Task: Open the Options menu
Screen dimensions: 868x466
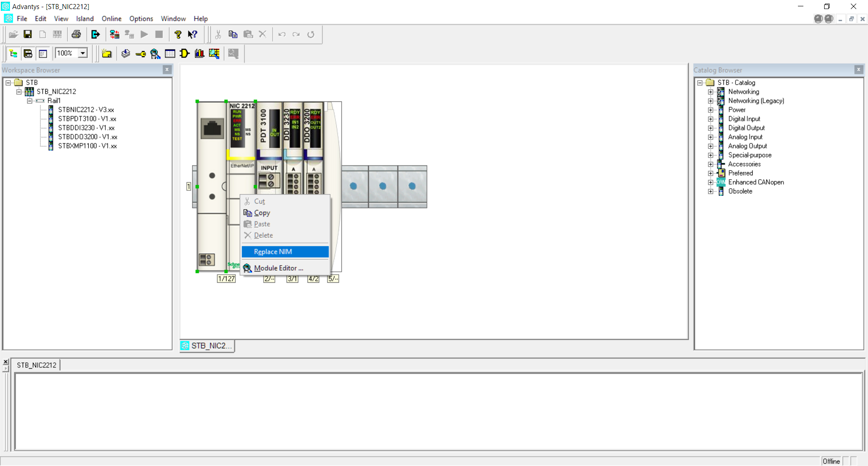Action: (x=141, y=19)
